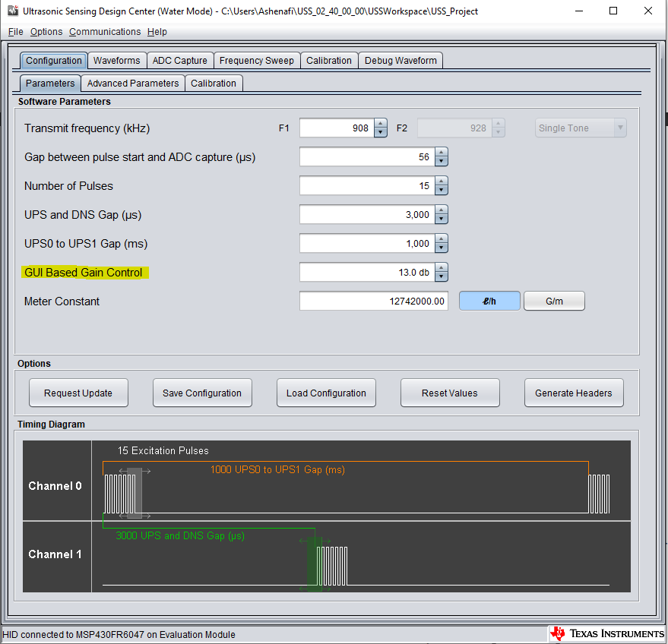The height and width of the screenshot is (644, 668).
Task: Click the '3000 UPS and DNS Gap (µs)' label
Action: coord(180,536)
